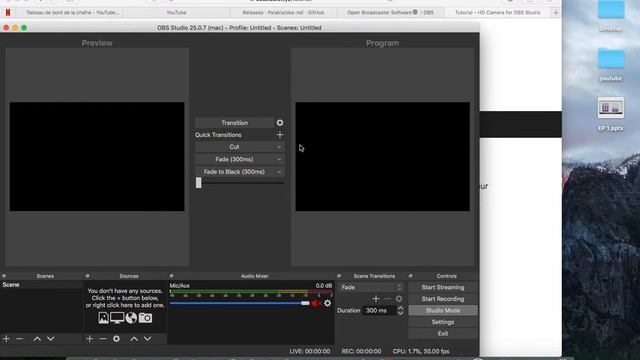Unmute the Mic/Aux speaker icon

316,303
